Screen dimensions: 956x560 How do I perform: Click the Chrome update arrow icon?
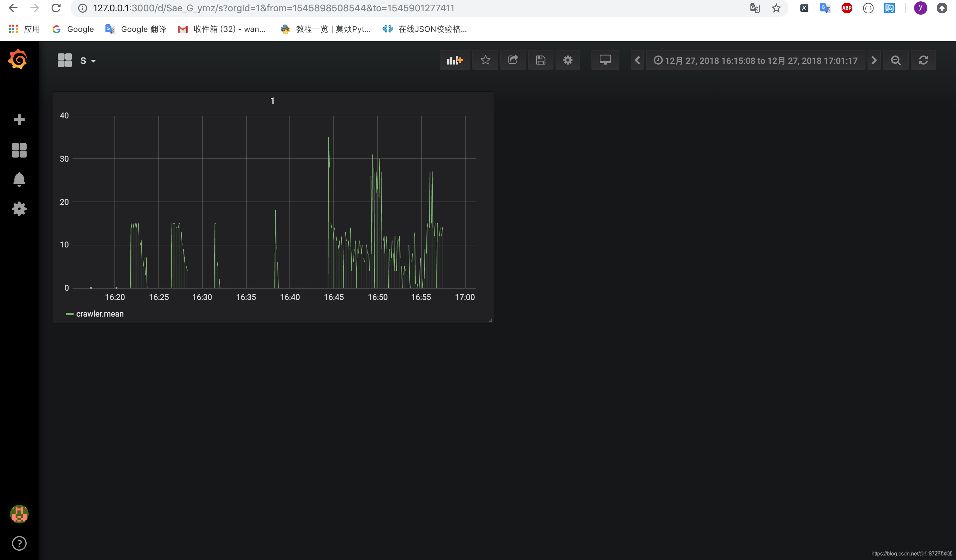[x=942, y=8]
